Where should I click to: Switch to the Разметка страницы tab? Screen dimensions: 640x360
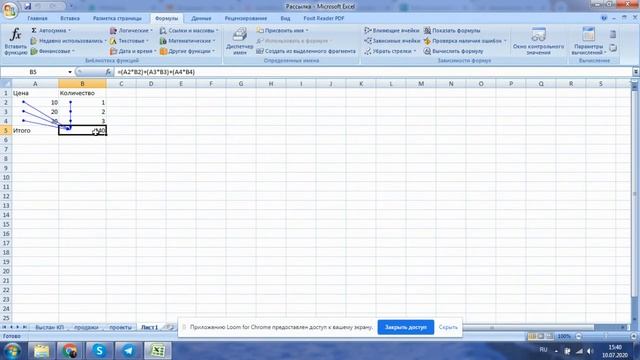[117, 18]
